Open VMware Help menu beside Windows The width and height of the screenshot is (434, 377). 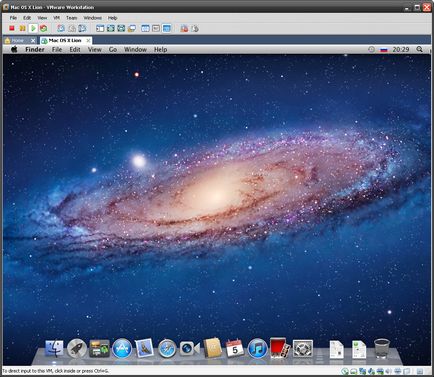point(112,18)
